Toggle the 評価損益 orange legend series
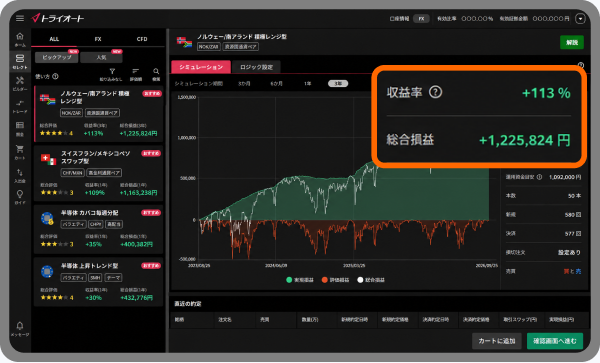 335,280
